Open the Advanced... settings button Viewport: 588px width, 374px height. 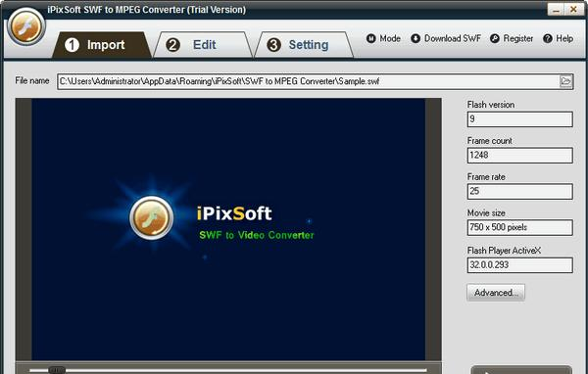coord(496,293)
